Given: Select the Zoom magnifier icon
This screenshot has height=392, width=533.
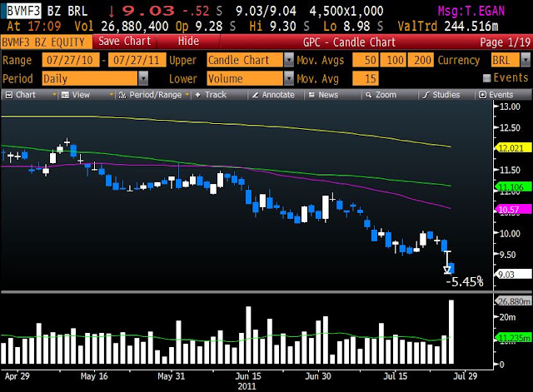Looking at the screenshot, I should coord(368,95).
